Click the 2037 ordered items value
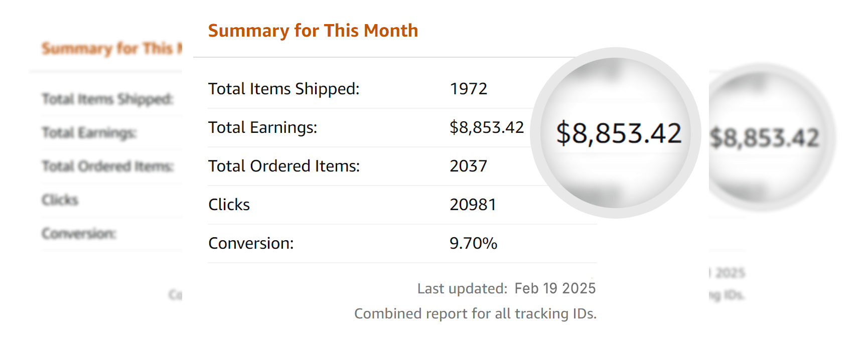Viewport: 868px width, 337px height. pos(469,166)
